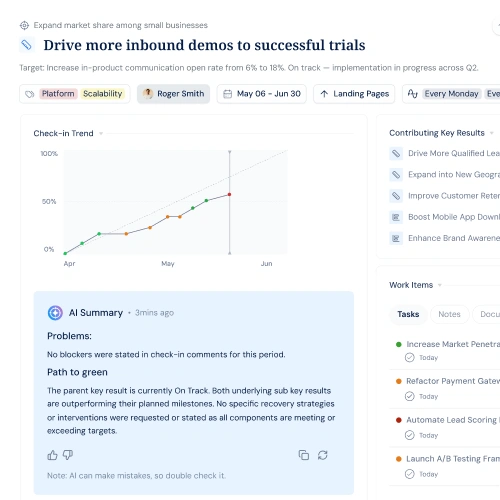The height and width of the screenshot is (500, 500).
Task: Collapse the Work Items section arrow
Action: [x=440, y=285]
